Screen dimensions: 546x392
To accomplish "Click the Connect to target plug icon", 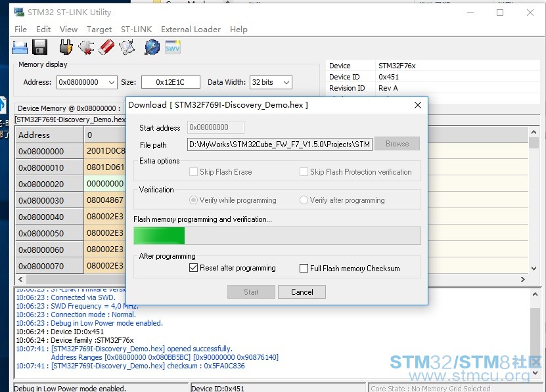I will (66, 47).
